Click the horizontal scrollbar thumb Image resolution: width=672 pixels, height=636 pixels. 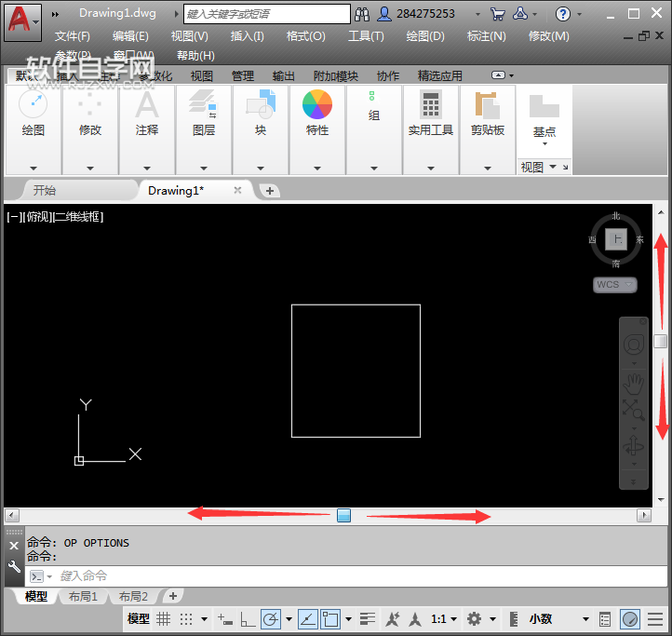(x=343, y=515)
